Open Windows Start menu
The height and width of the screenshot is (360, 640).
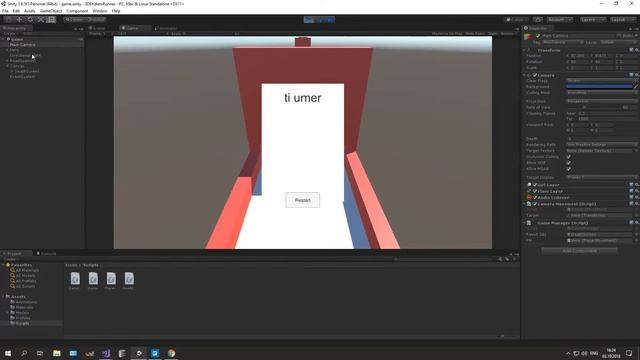click(x=7, y=353)
